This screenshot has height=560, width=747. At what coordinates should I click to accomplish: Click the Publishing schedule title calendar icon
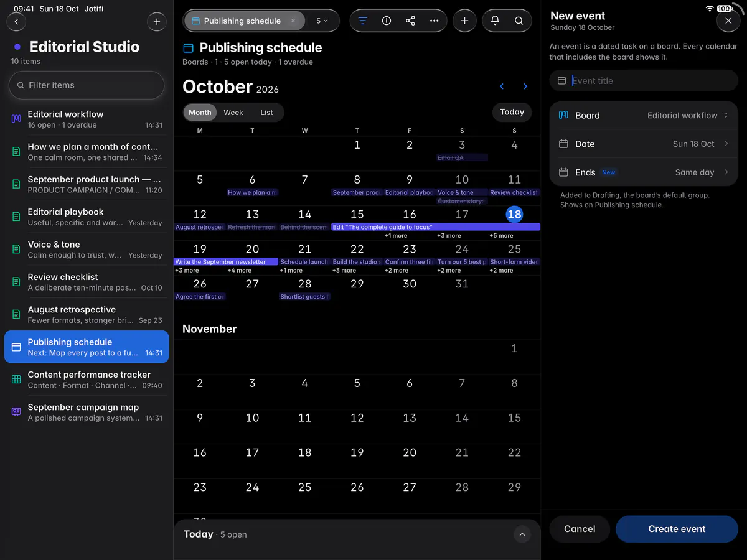point(188,48)
